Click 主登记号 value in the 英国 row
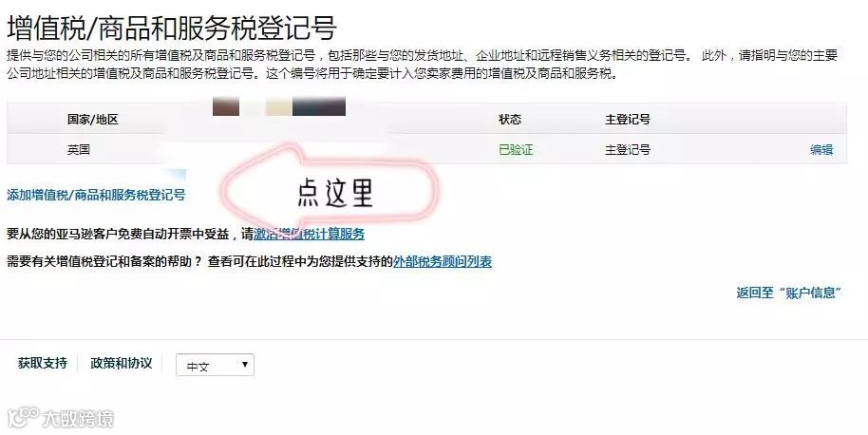Viewport: 868px width, 435px height. (628, 149)
